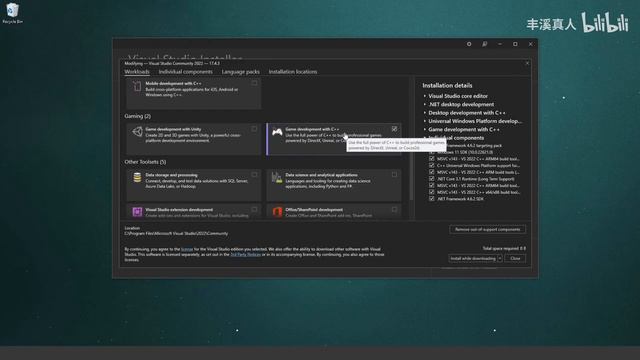Select the Mobile development with C++ card
This screenshot has height=360, width=640.
(x=193, y=93)
